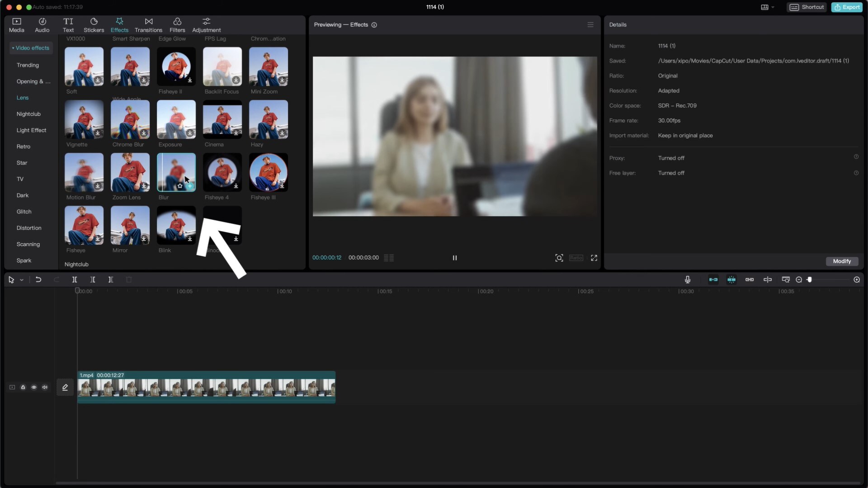This screenshot has width=868, height=488.
Task: Open the Adjustment tab
Action: [x=206, y=25]
